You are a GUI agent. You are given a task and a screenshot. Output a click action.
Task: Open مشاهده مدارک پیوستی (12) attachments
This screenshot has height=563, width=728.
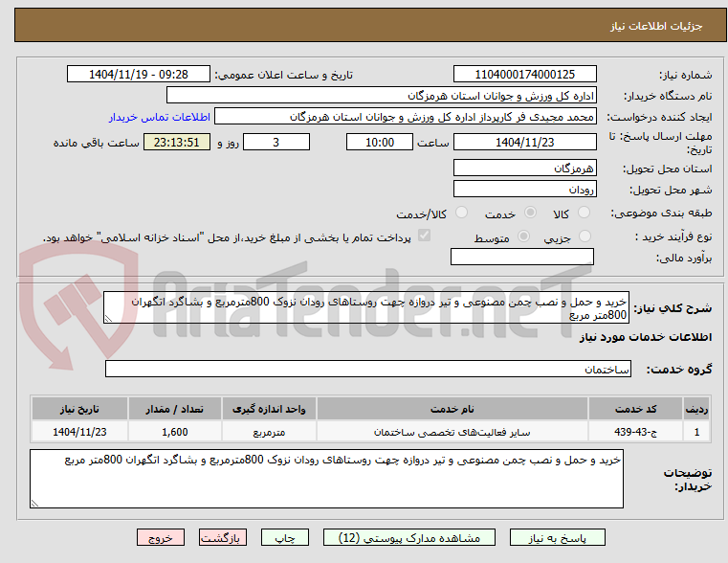[409, 537]
